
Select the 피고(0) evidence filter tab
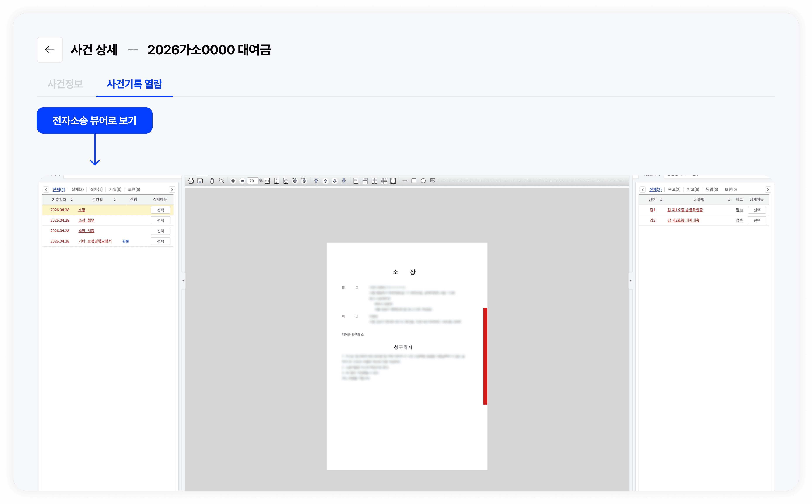pyautogui.click(x=693, y=189)
